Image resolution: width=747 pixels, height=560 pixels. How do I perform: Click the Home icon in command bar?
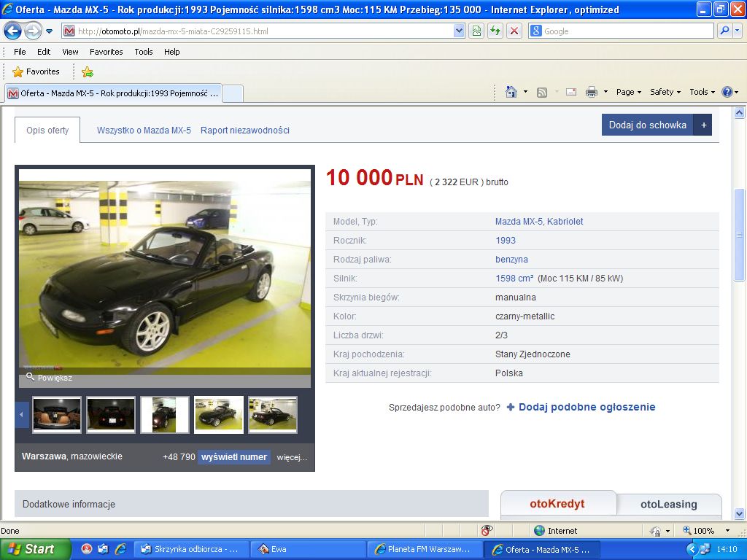coord(511,92)
